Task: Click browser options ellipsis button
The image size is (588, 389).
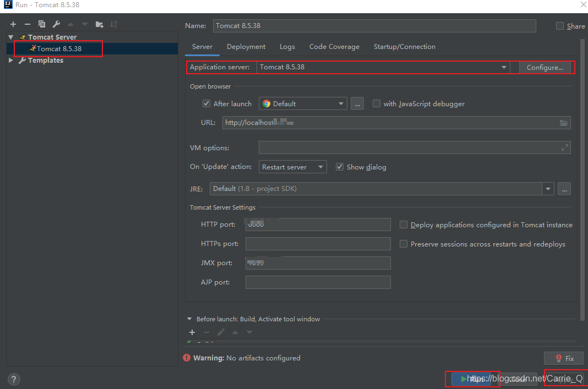Action: [x=357, y=104]
